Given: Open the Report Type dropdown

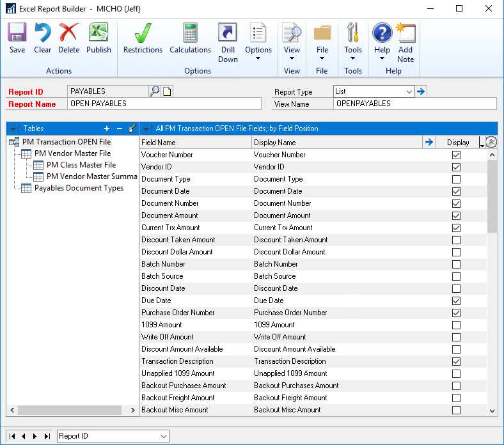Looking at the screenshot, I should click(x=409, y=91).
